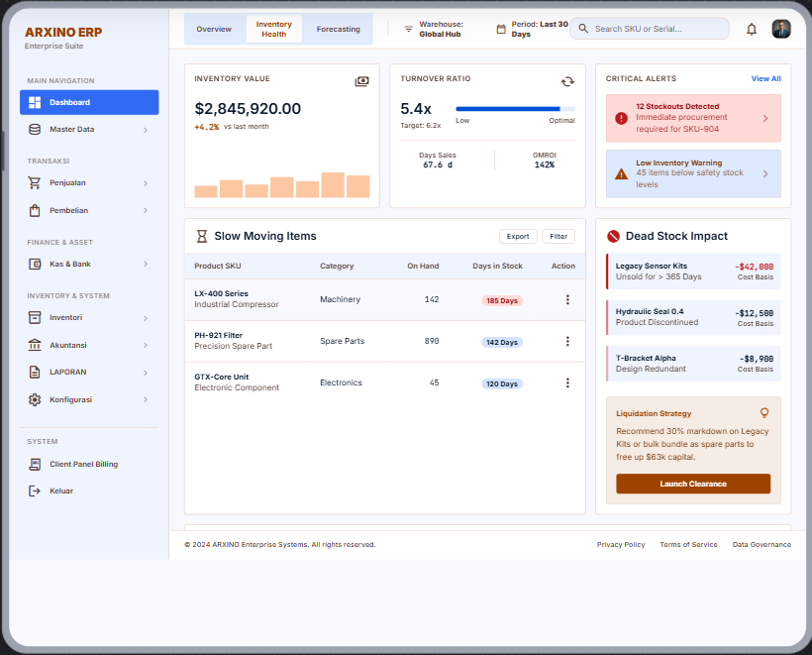Open the Period Last 30 Days selector

pyautogui.click(x=533, y=29)
